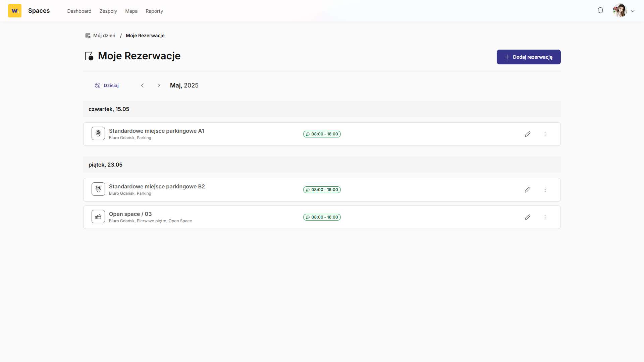Open the Mapa menu item

(x=131, y=11)
